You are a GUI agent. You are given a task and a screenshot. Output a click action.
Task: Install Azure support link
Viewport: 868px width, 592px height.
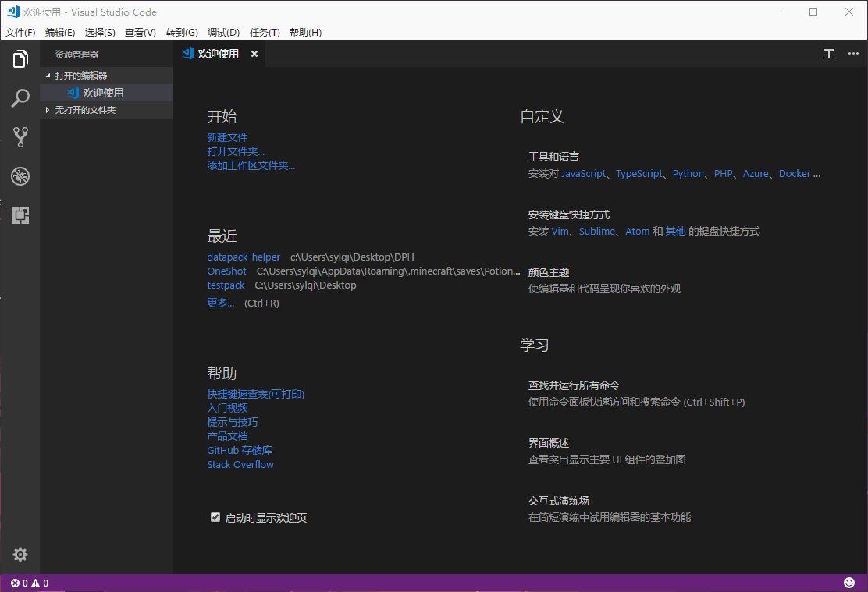coord(756,173)
